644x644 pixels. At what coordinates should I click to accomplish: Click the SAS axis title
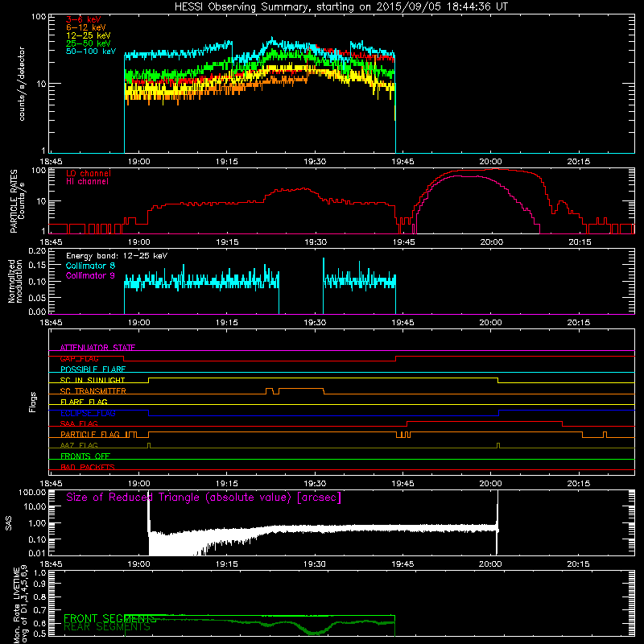9,523
